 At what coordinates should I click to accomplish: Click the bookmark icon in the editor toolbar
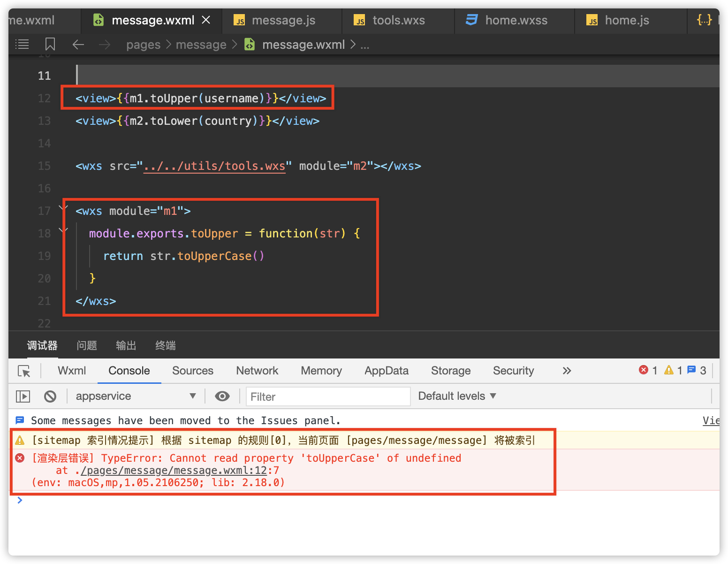50,44
